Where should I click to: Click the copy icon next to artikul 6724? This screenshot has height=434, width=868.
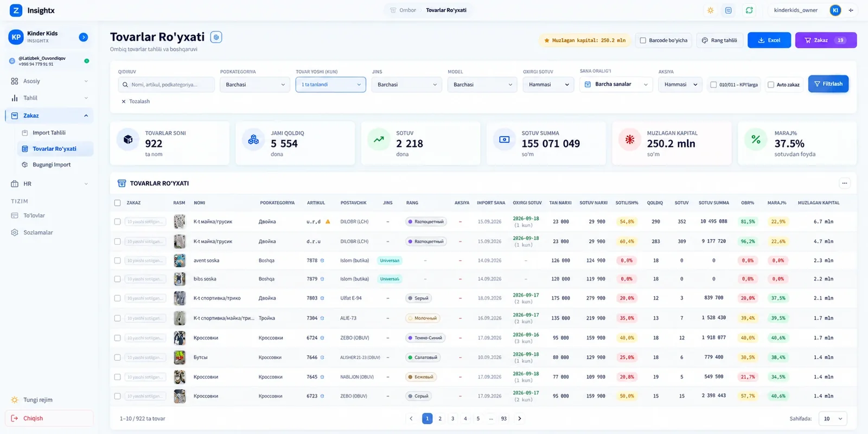(x=322, y=338)
